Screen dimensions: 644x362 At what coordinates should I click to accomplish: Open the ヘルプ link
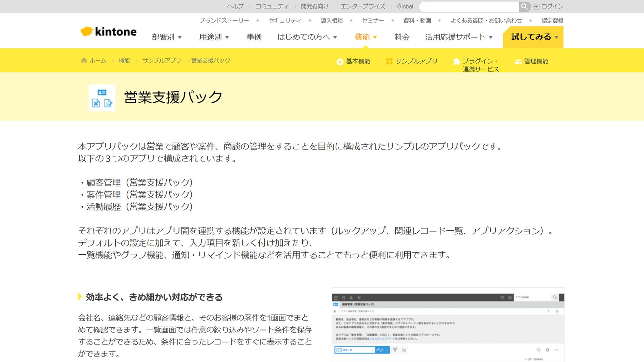235,6
